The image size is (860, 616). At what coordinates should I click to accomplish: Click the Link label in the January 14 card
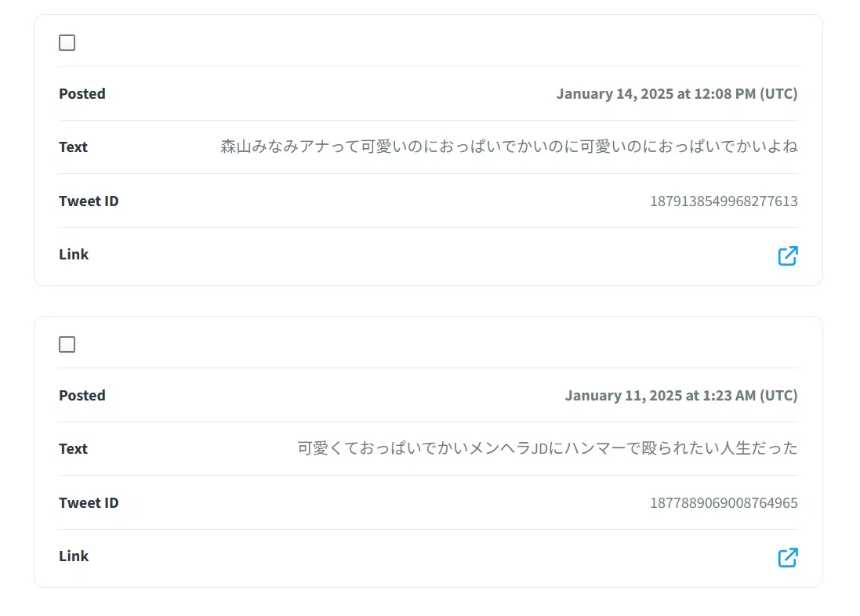[74, 255]
